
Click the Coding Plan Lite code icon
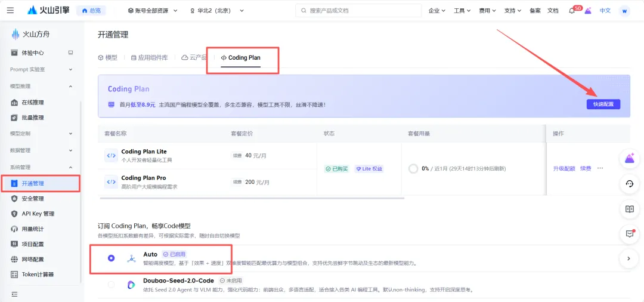coord(112,155)
